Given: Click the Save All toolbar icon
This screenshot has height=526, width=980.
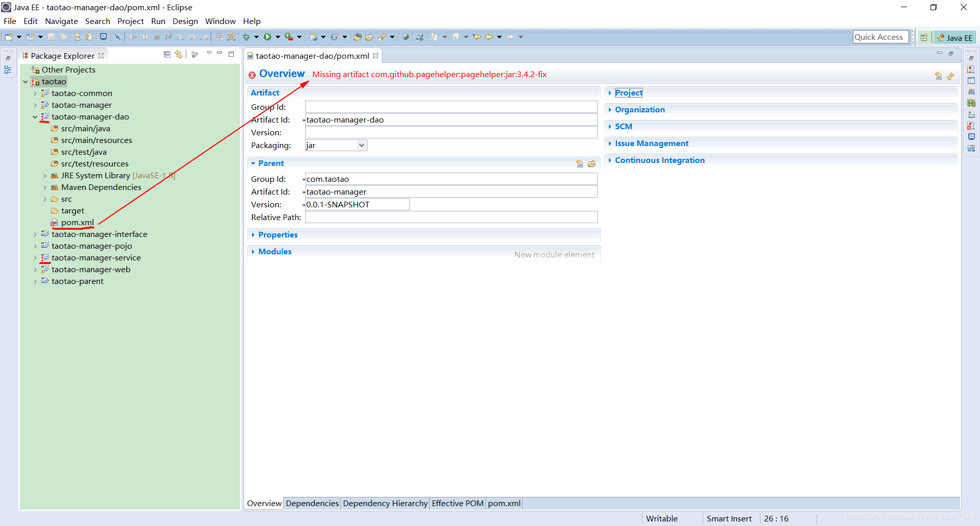Looking at the screenshot, I should (63, 37).
